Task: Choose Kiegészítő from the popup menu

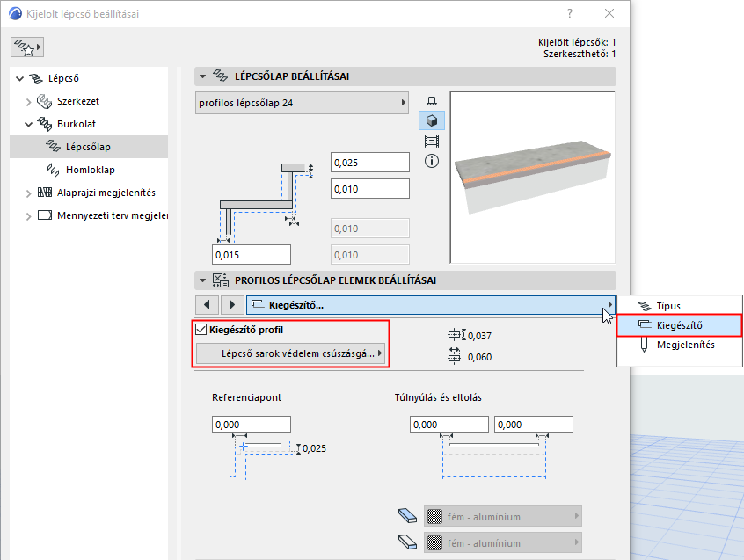Action: click(680, 325)
